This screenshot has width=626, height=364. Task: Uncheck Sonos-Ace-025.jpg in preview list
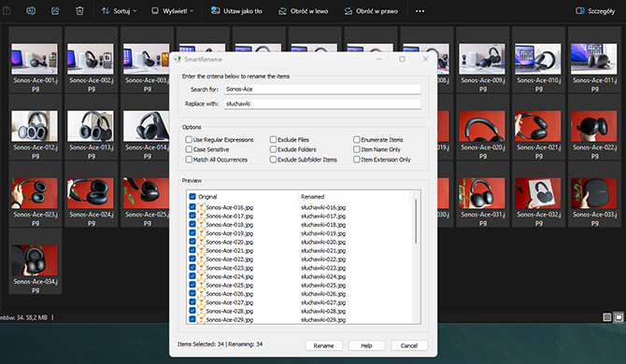192,285
